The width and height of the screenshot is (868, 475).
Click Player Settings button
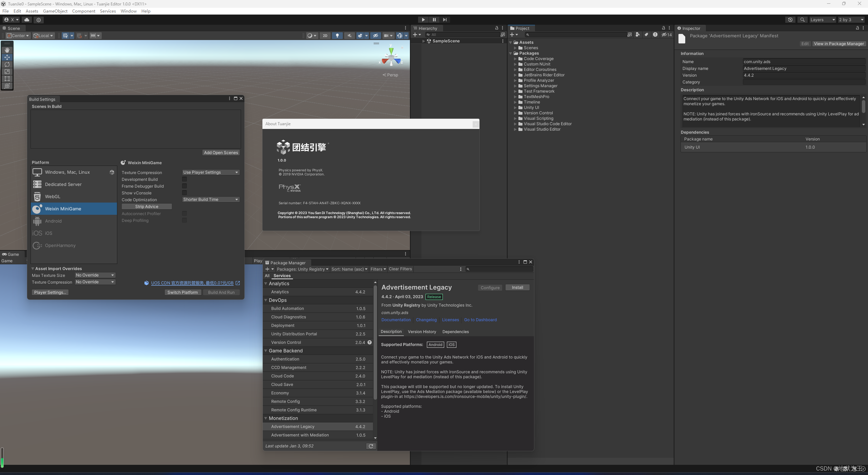50,292
